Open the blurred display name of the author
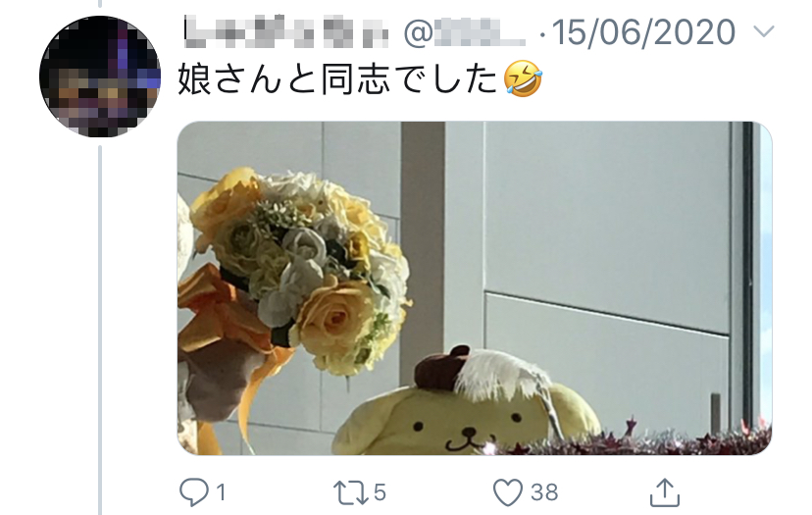The image size is (812, 515). pyautogui.click(x=285, y=32)
